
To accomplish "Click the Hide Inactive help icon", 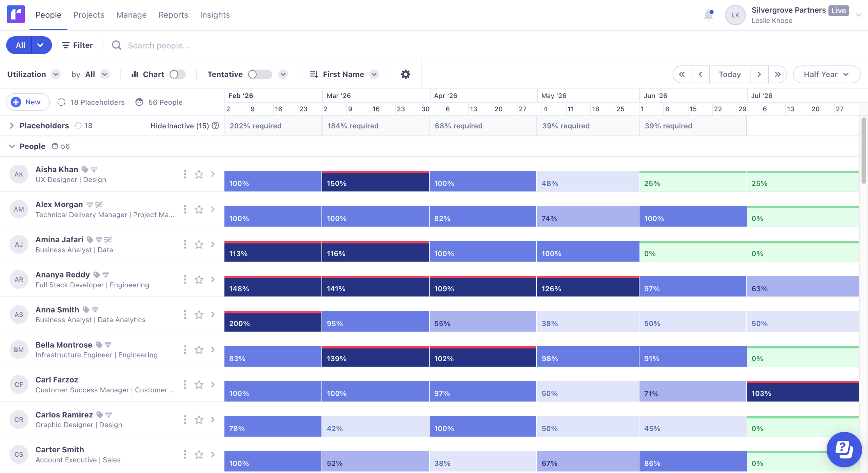I will tap(215, 126).
